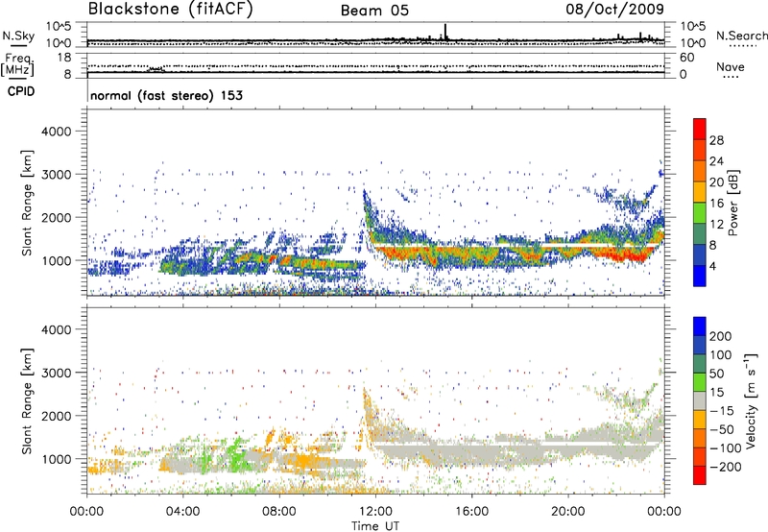Select the frequency scale label '18'
The width and height of the screenshot is (768, 532).
coord(64,58)
